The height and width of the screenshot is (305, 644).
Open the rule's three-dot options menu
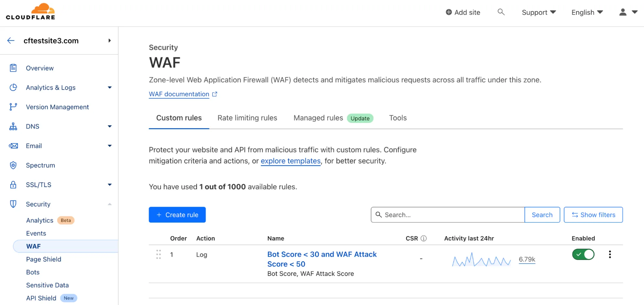(610, 254)
